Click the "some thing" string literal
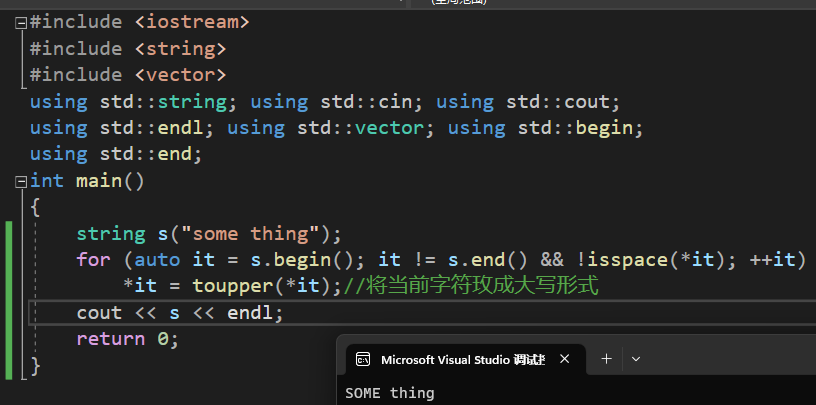Viewport: 816px width, 405px height. (255, 234)
